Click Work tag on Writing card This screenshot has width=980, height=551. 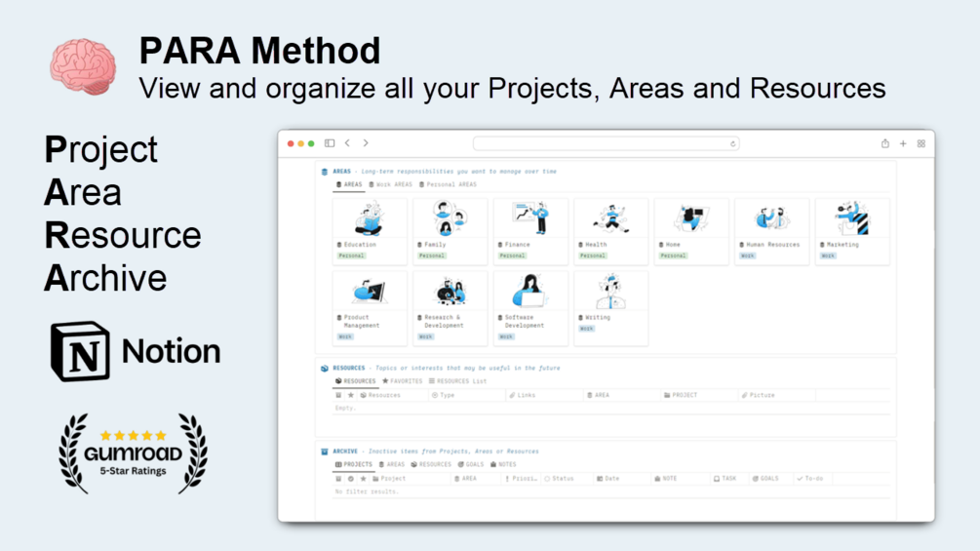coord(586,329)
